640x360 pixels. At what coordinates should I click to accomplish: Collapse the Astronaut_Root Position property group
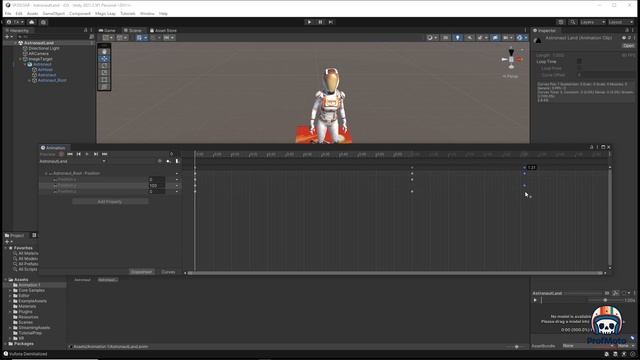(46, 173)
